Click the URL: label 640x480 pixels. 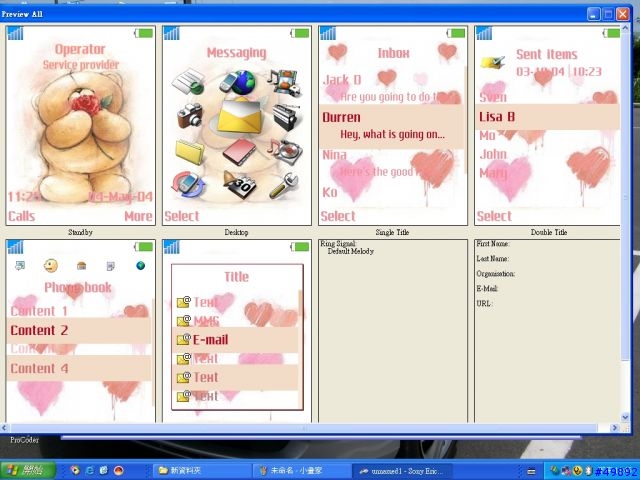click(x=484, y=304)
